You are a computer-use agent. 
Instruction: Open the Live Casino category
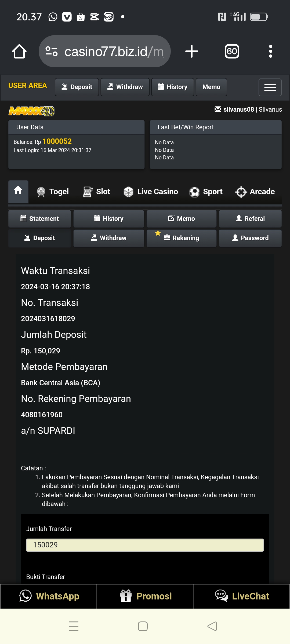[x=151, y=192]
